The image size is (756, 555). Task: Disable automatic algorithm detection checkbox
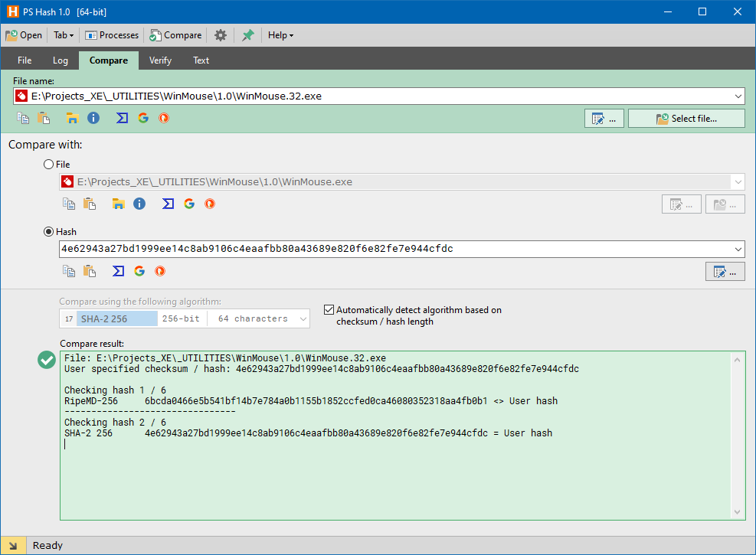(x=329, y=310)
